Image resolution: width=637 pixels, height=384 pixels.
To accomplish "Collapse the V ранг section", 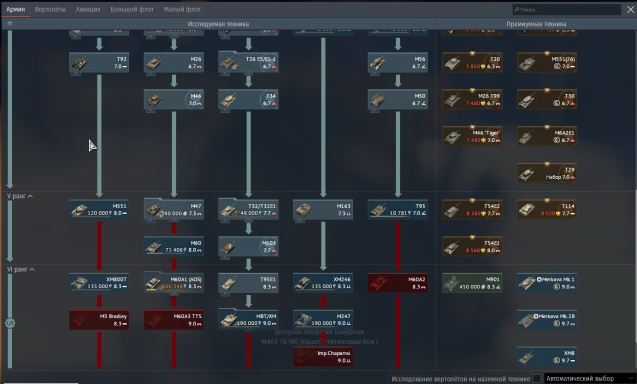I will pyautogui.click(x=20, y=196).
